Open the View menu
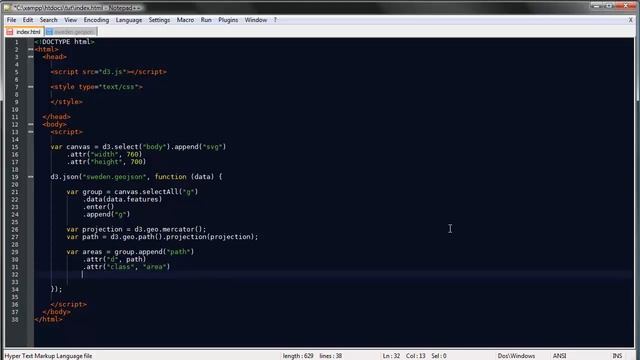Viewport: 640px width, 360px height. (70, 20)
